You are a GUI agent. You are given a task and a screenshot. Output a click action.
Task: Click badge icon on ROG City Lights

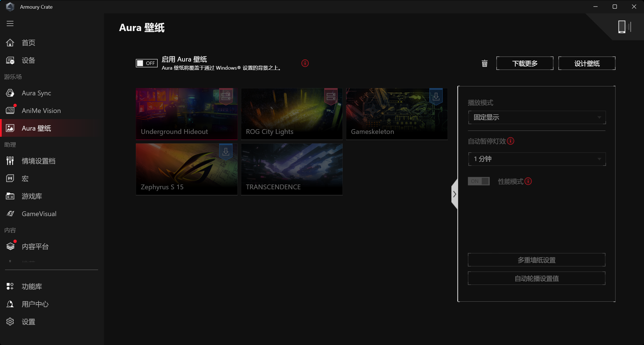[x=331, y=96]
